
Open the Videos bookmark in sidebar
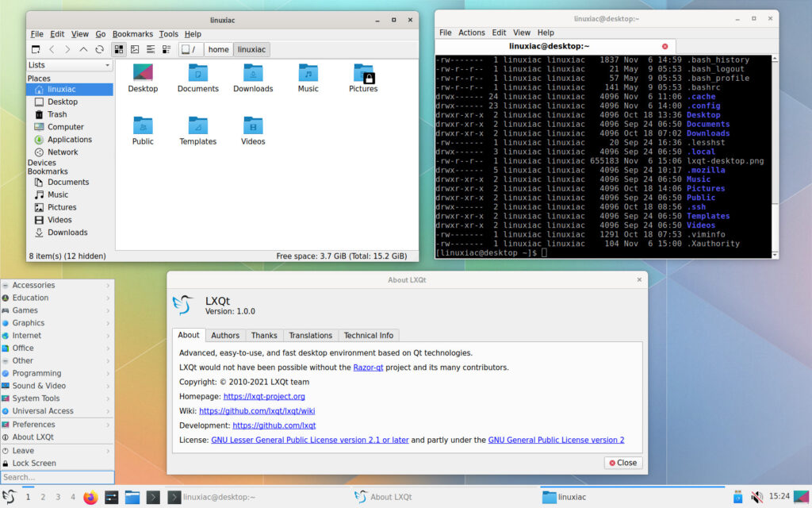tap(59, 220)
